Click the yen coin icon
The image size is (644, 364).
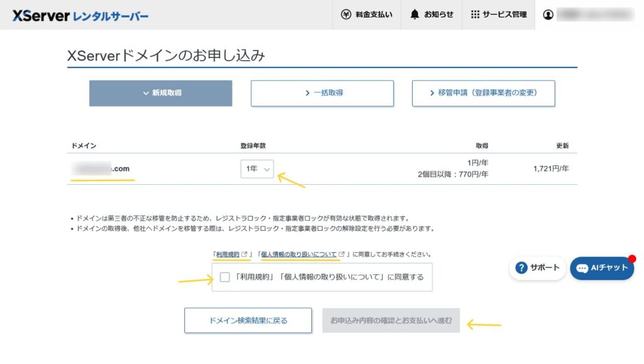(x=346, y=14)
